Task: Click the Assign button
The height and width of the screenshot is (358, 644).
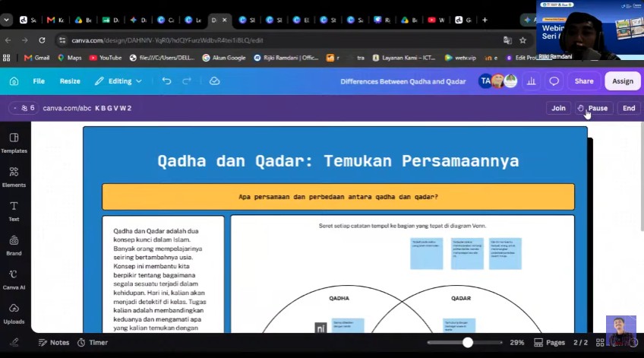Action: click(x=623, y=81)
